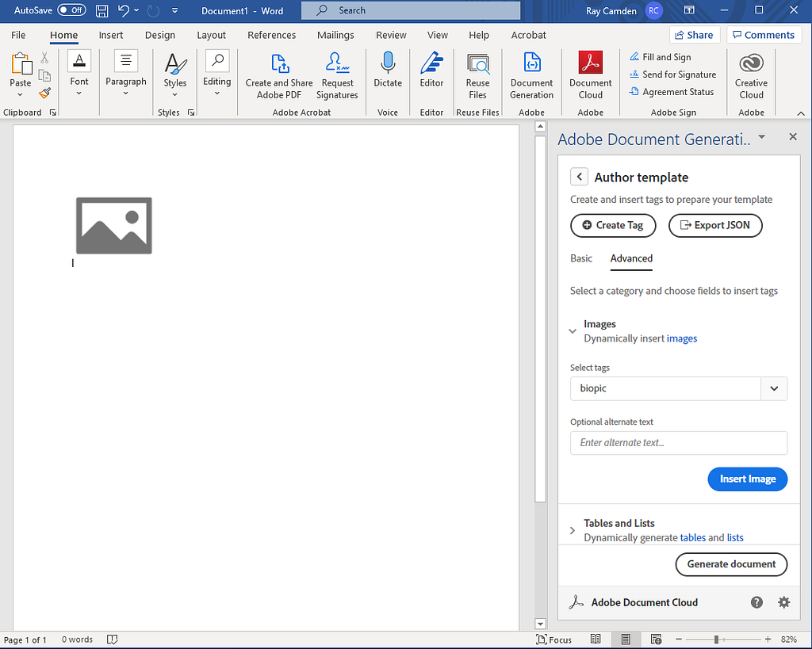Launch Creative Cloud

[x=750, y=71]
